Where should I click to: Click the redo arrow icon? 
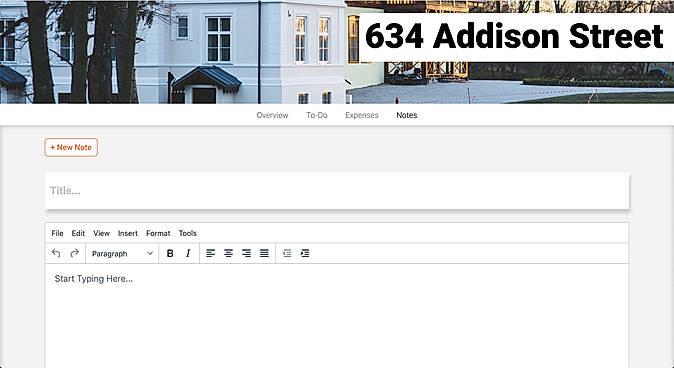[x=74, y=253]
